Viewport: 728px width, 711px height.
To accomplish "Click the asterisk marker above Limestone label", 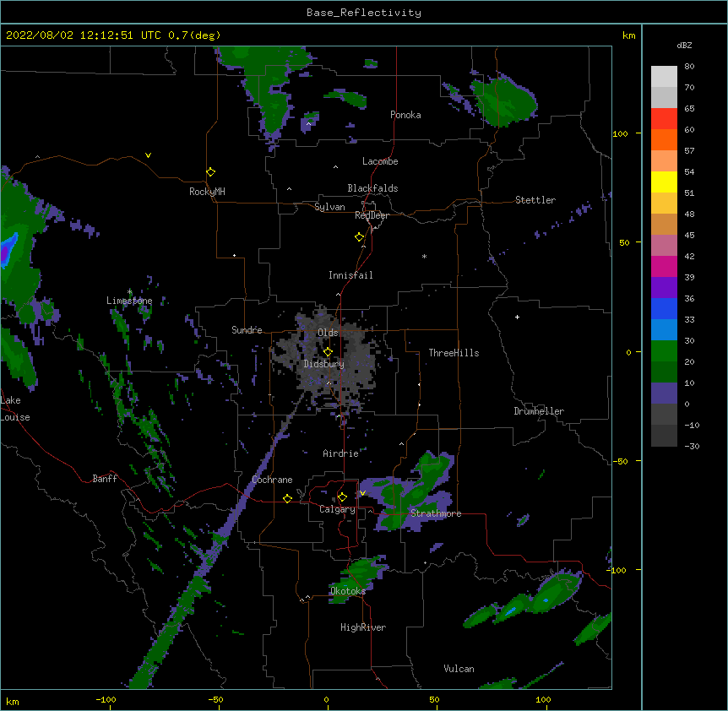I will pyautogui.click(x=129, y=292).
